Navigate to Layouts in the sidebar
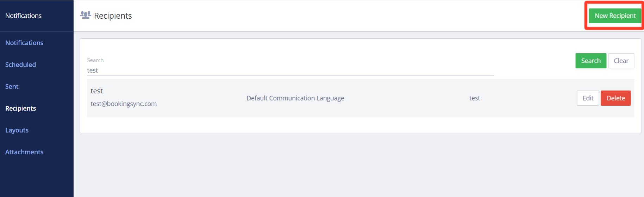644x197 pixels. [17, 130]
